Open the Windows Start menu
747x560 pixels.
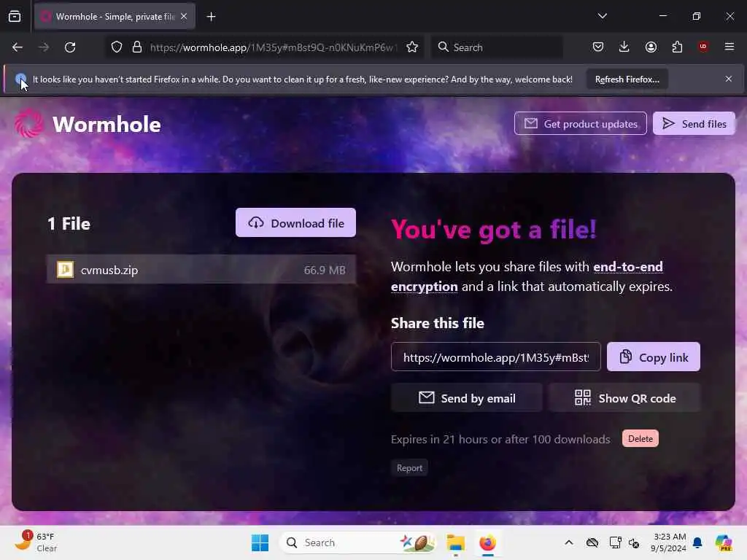coord(260,542)
